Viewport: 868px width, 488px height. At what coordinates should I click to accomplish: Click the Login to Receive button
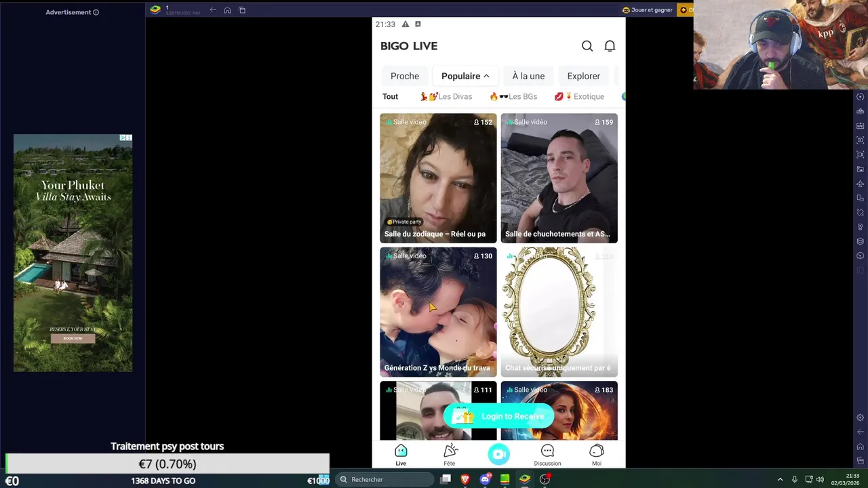pos(498,416)
